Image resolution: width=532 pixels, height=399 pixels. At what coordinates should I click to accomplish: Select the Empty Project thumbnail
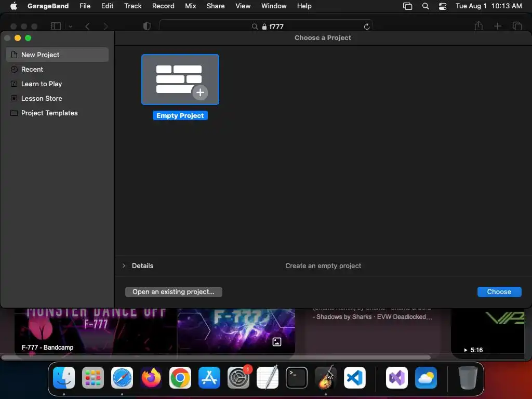coord(180,79)
